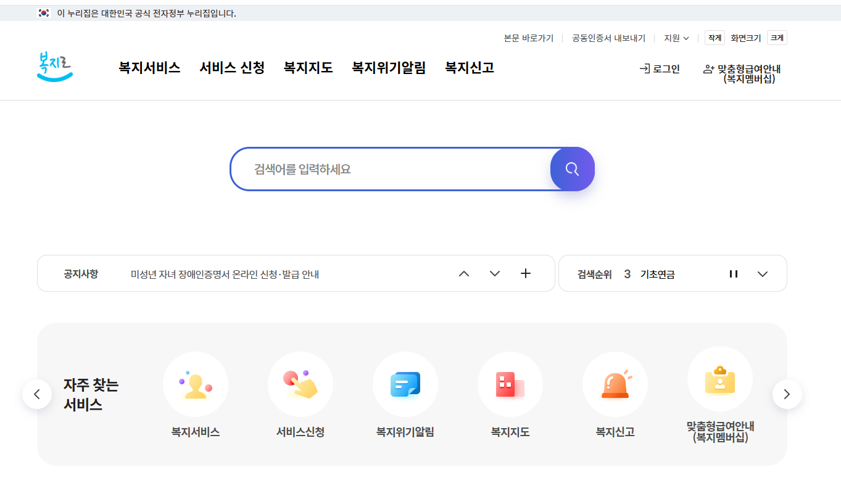This screenshot has width=841, height=504.
Task: Show next notice with down chevron
Action: (495, 274)
